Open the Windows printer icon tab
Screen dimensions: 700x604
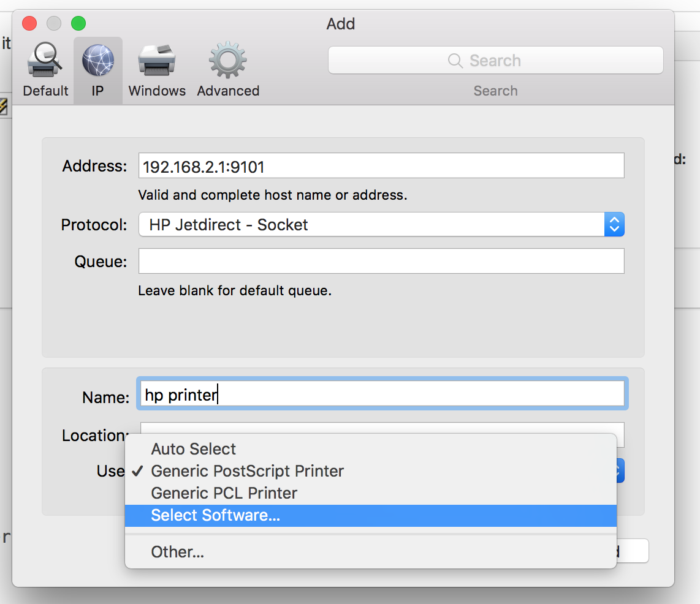coord(157,61)
